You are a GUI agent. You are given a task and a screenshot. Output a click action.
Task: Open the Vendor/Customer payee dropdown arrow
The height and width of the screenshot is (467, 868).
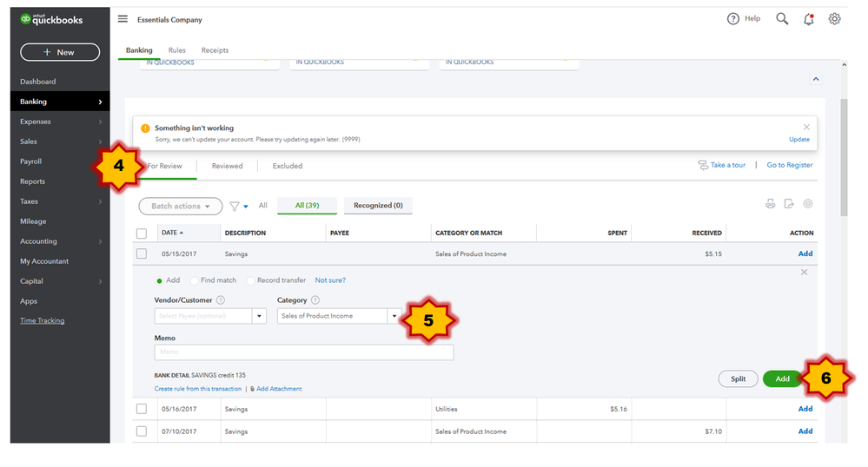click(259, 316)
